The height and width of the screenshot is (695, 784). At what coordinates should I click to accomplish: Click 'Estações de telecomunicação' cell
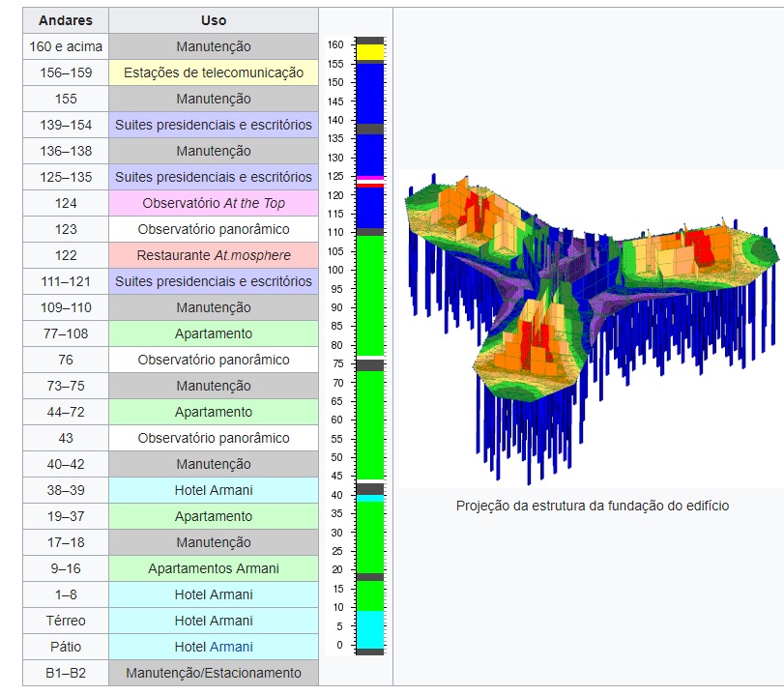pyautogui.click(x=214, y=72)
